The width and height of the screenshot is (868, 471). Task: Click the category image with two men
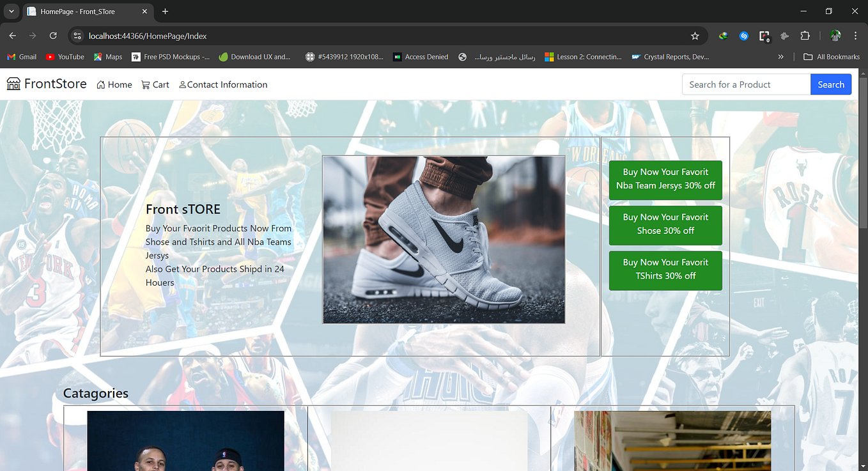pos(185,440)
